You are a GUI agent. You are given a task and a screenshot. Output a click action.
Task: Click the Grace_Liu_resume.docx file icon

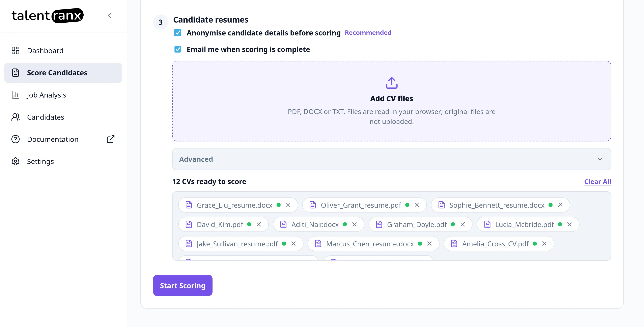(189, 205)
